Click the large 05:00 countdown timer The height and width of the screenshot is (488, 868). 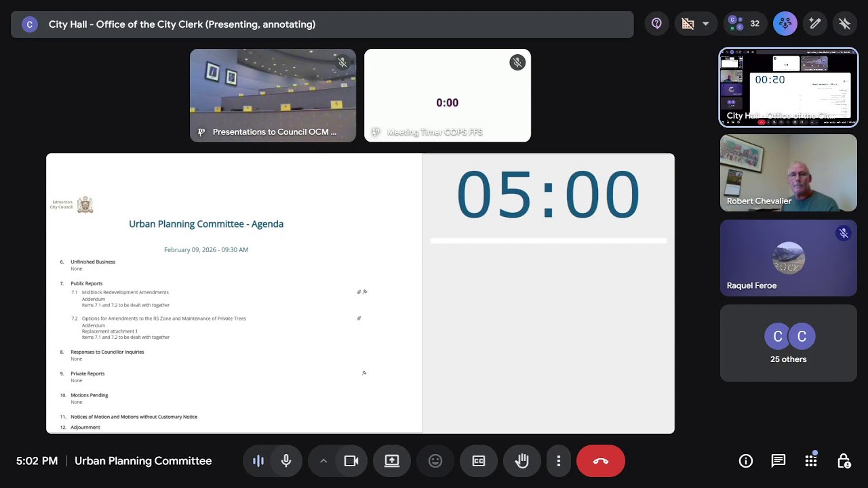coord(548,195)
